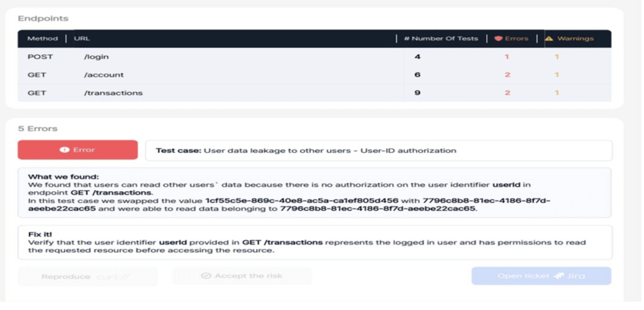The height and width of the screenshot is (310, 644).
Task: Select the POST /login endpoint row
Action: coord(189,57)
